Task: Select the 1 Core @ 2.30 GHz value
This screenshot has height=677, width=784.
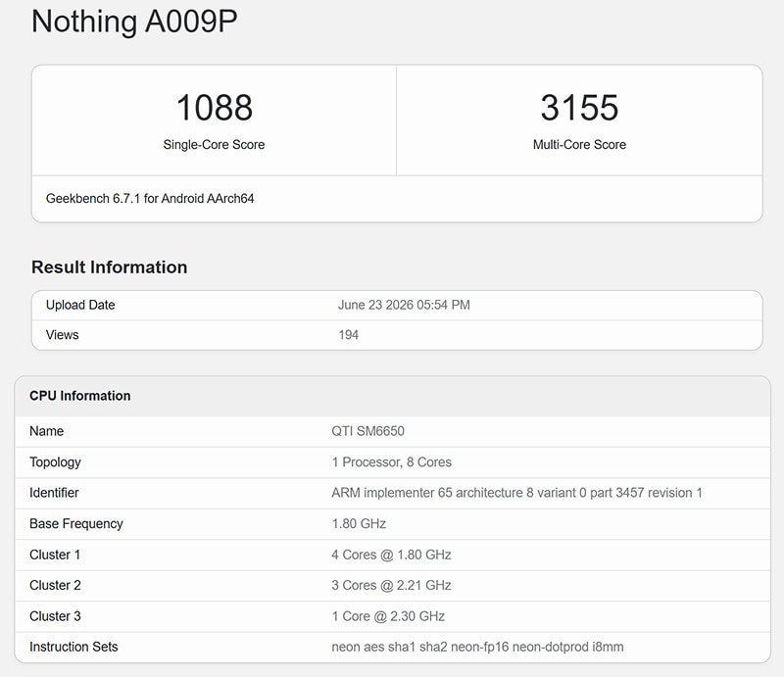Action: pyautogui.click(x=388, y=616)
